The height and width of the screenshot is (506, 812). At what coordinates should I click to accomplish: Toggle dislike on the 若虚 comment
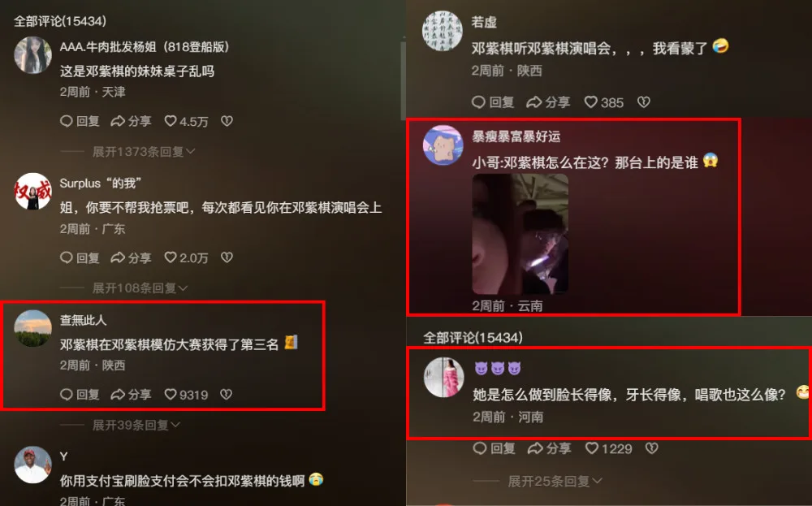coord(644,102)
